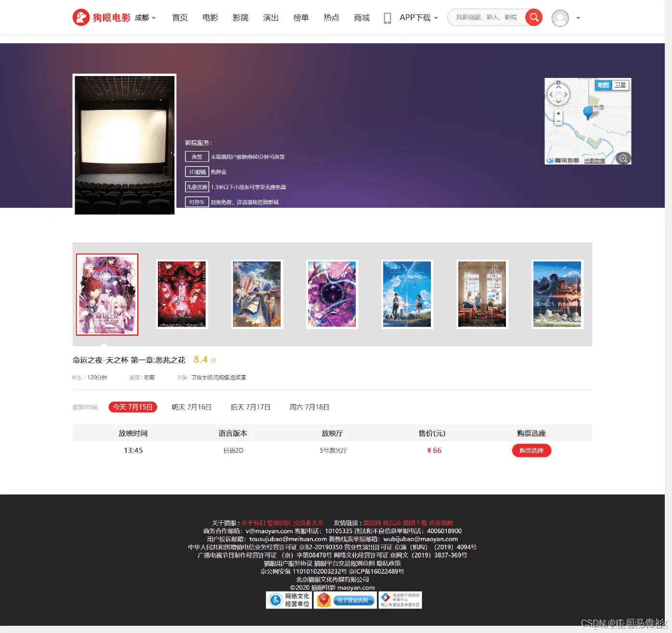
Task: Click the 可停车 service tag
Action: click(197, 202)
